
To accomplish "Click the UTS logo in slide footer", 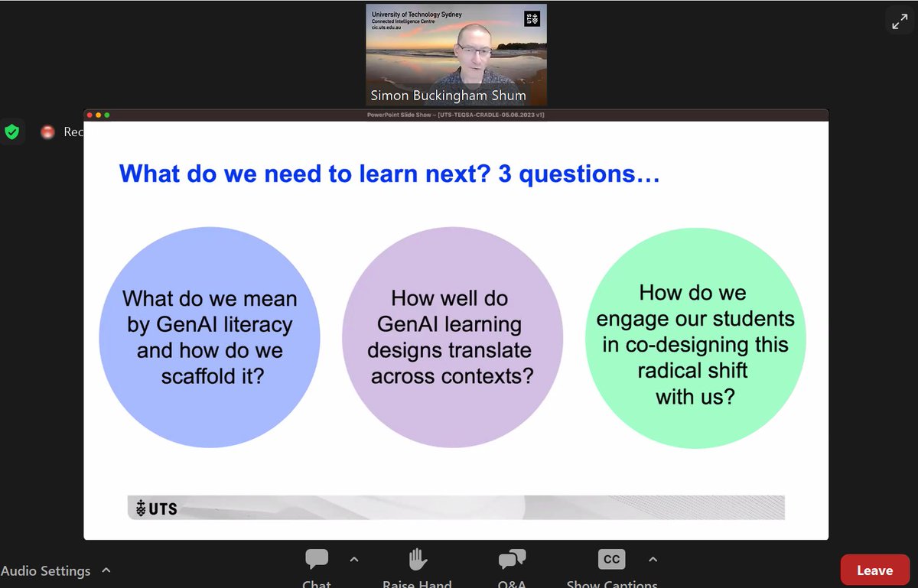I will (x=157, y=508).
